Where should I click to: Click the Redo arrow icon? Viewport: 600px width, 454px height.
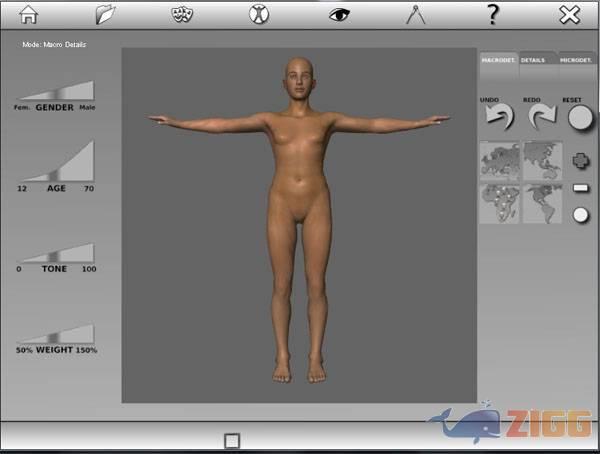tap(540, 119)
